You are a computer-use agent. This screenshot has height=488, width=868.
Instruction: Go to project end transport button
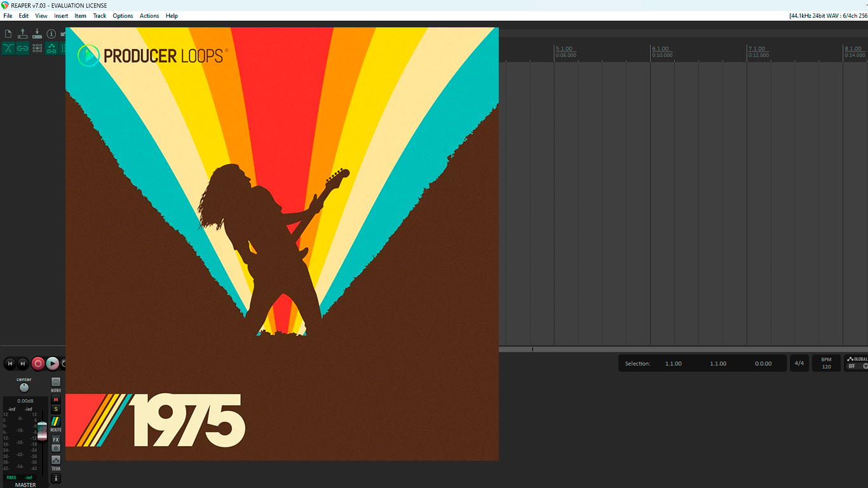click(23, 363)
